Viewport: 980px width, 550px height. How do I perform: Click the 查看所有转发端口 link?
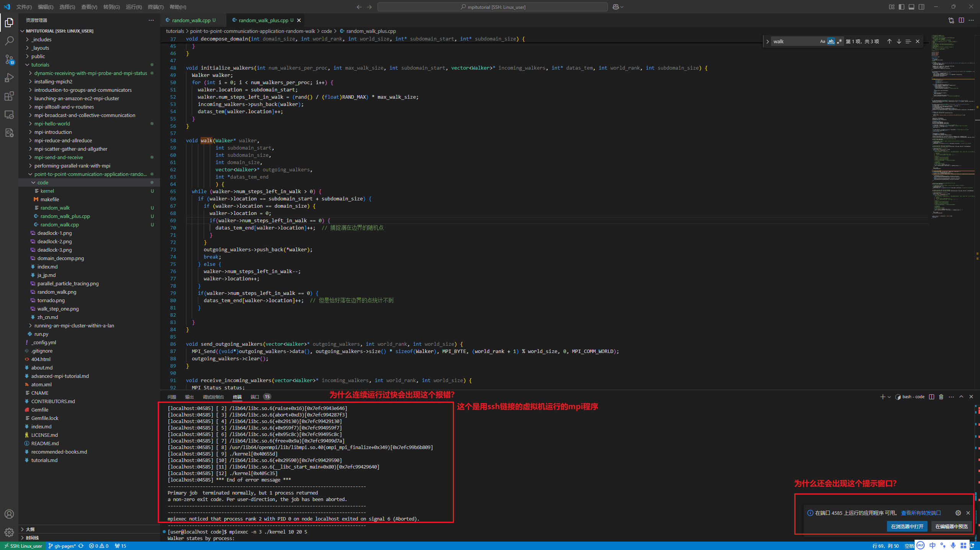921,513
